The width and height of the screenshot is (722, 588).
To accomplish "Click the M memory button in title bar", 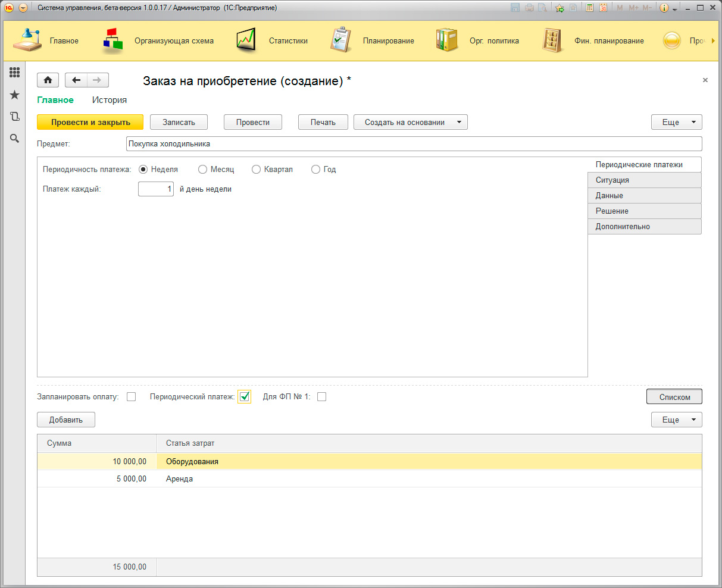I will (x=620, y=8).
